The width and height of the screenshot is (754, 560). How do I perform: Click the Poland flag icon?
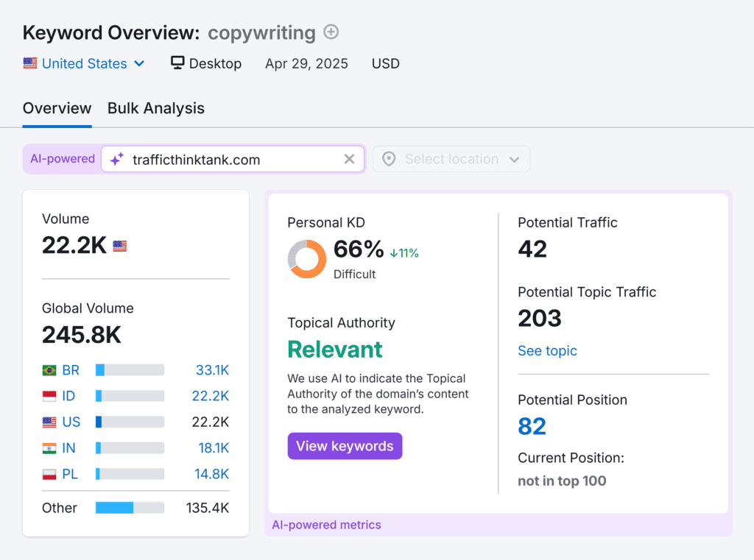click(x=49, y=474)
